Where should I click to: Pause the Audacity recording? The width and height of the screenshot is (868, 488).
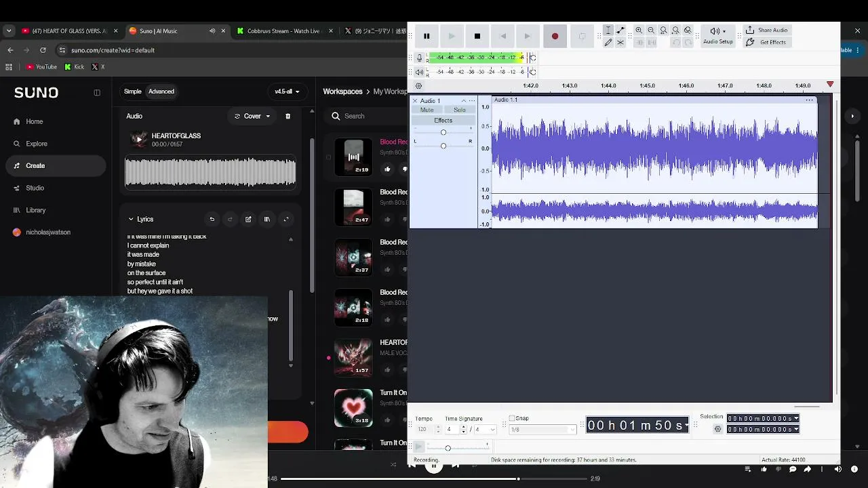[x=427, y=36]
